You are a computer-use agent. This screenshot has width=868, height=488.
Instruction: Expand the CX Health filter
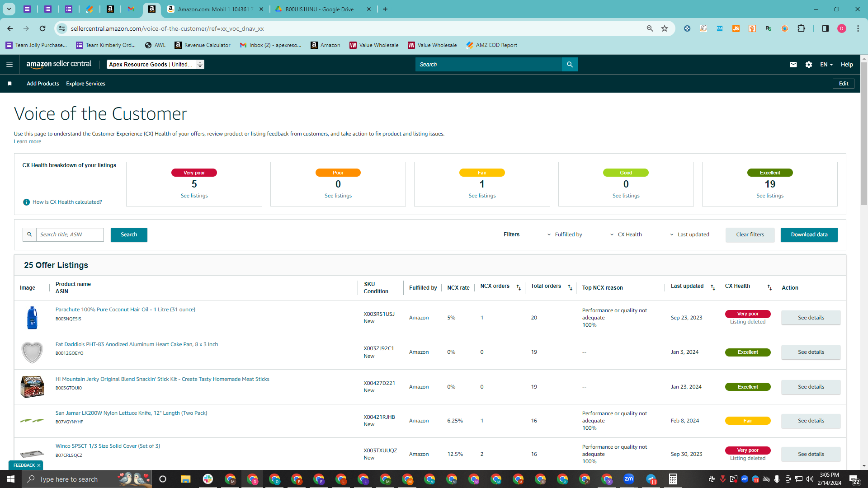click(x=626, y=235)
